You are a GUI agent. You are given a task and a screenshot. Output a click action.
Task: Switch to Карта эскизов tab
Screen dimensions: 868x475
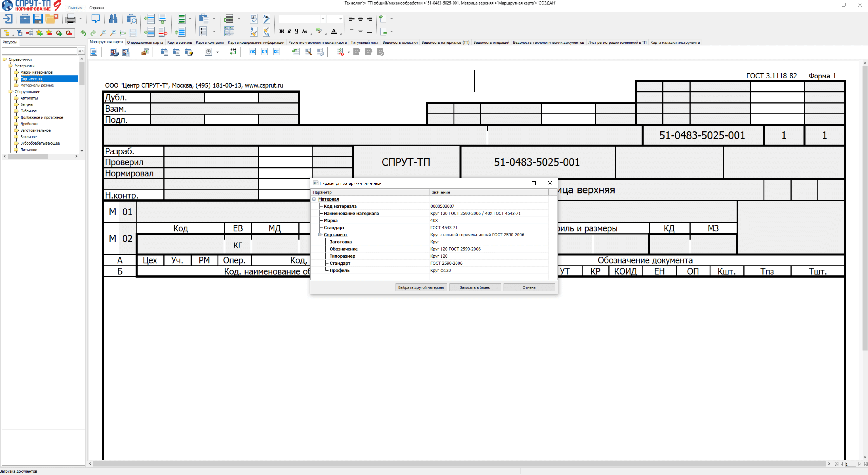(180, 43)
